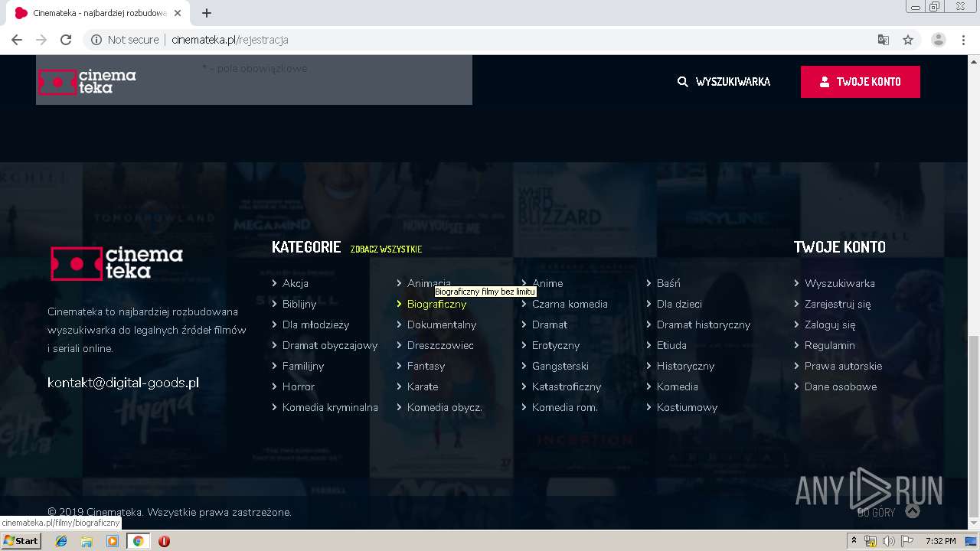Open Prawa autorskie link
Viewport: 980px width, 551px height.
click(843, 366)
